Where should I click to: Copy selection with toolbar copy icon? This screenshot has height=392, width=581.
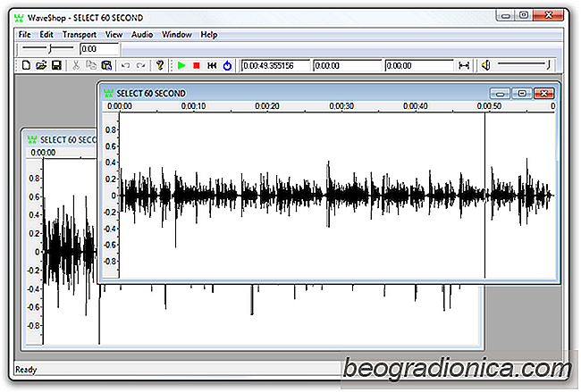click(x=91, y=65)
